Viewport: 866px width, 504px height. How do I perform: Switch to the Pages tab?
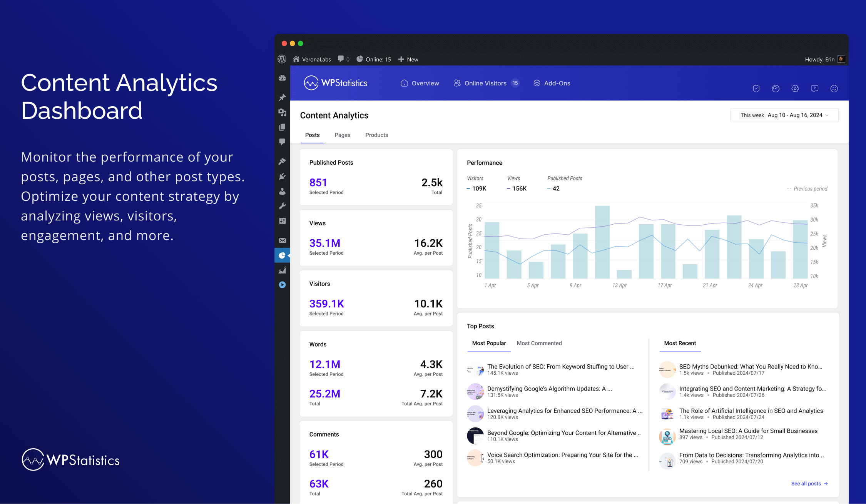click(x=342, y=135)
